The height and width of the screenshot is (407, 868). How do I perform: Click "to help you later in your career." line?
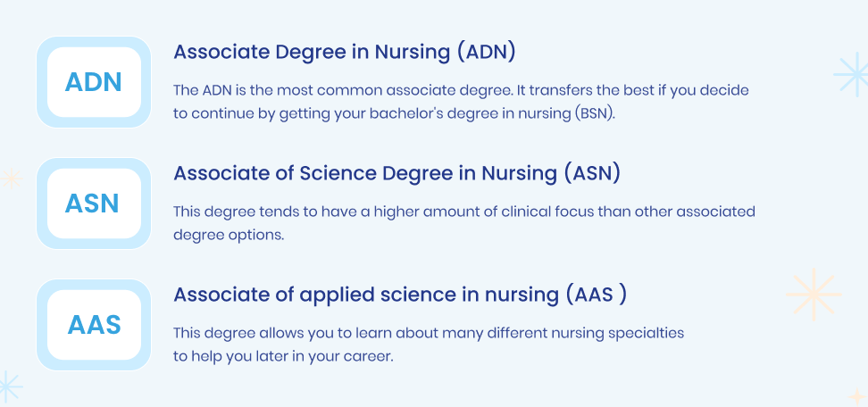(x=283, y=357)
